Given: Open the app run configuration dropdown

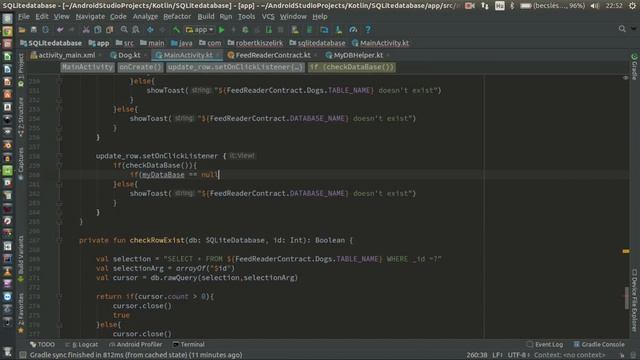Looking at the screenshot, I should pyautogui.click(x=200, y=30).
